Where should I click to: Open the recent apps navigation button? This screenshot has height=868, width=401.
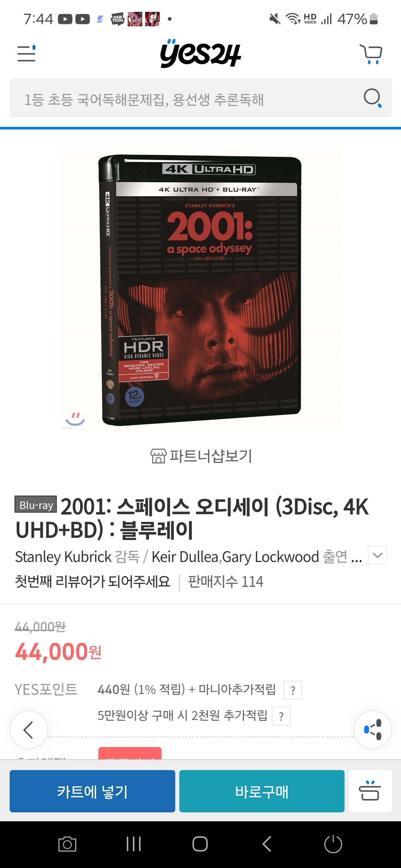pyautogui.click(x=134, y=844)
